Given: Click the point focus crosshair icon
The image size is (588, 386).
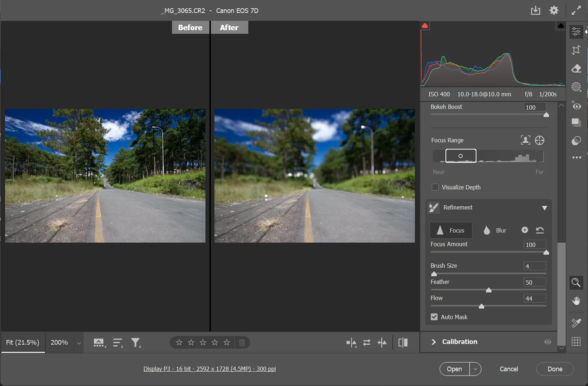Looking at the screenshot, I should 540,140.
